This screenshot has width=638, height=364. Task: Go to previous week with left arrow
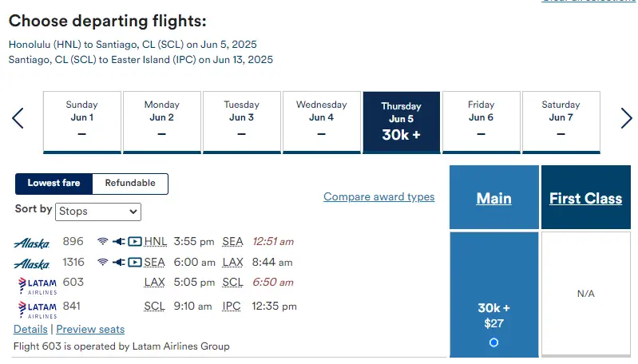pyautogui.click(x=18, y=118)
